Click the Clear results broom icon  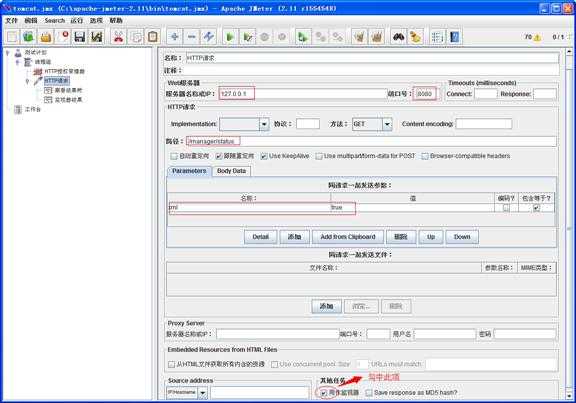tap(359, 37)
